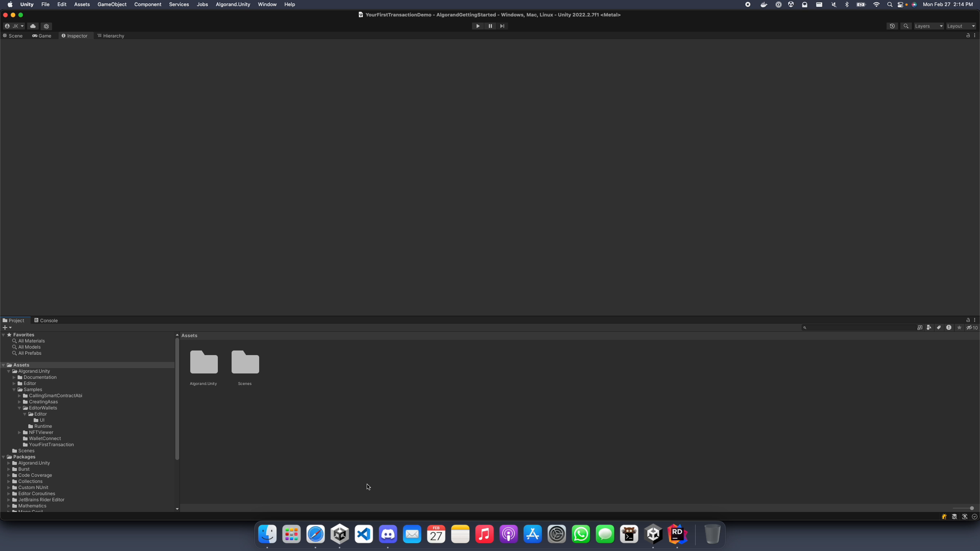Toggle the Inspector panel lock
Viewport: 980px width, 551px height.
tap(968, 35)
